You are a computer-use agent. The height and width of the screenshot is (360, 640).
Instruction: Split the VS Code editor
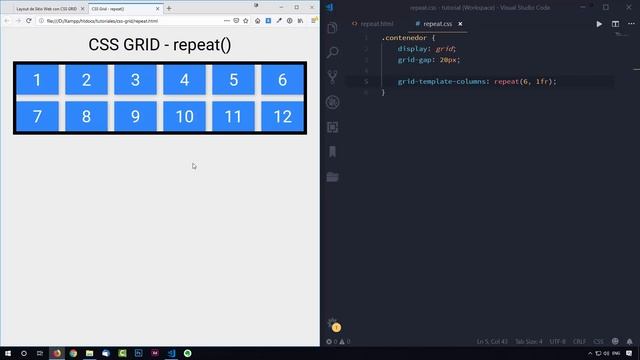(x=615, y=24)
